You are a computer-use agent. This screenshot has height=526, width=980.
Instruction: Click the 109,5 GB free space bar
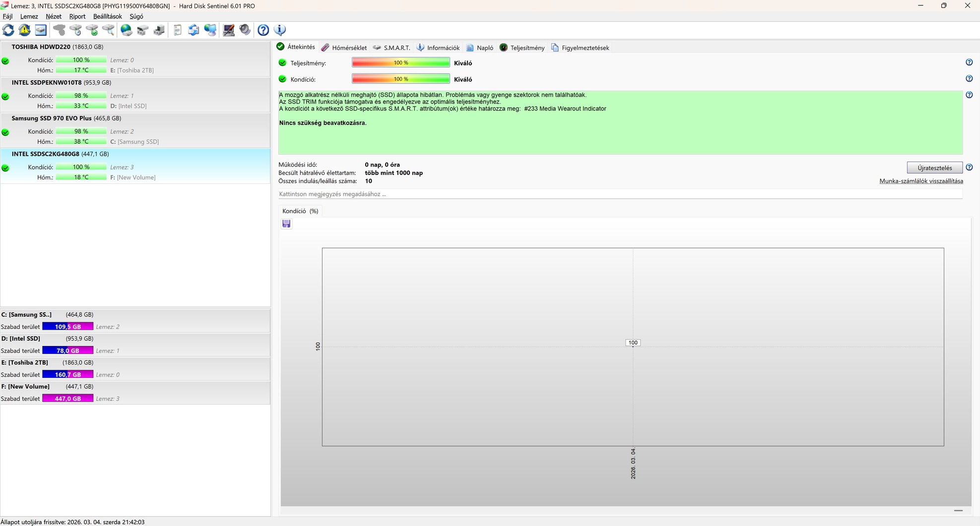[x=68, y=327]
